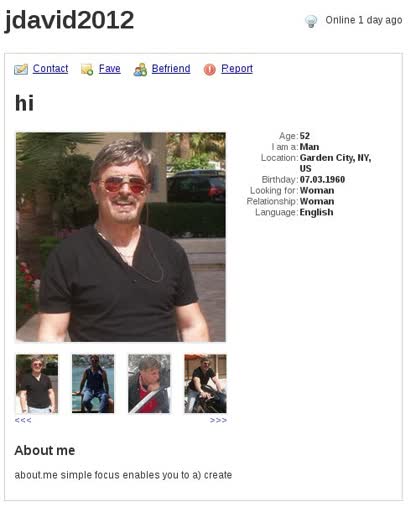Report this profile using Report link
This screenshot has height=512, width=416.
[237, 69]
